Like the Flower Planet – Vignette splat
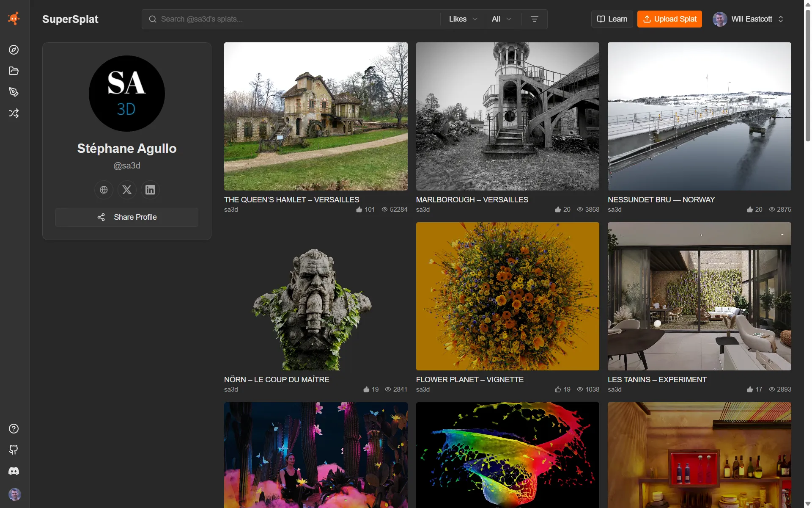Viewport: 812px width, 508px height. coord(558,389)
